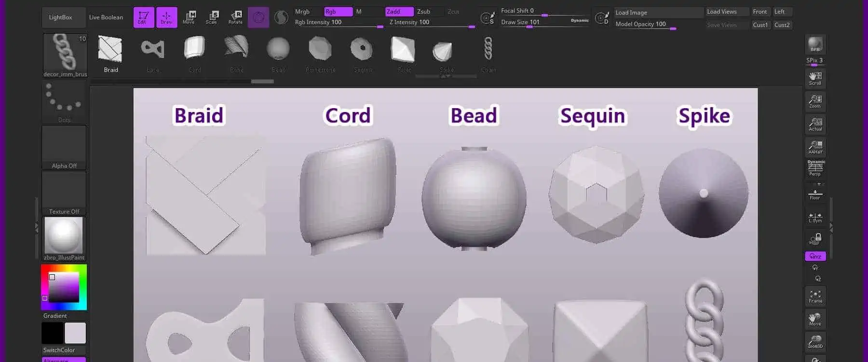Open the Dots stroke type picker
This screenshot has height=362, width=868.
pos(64,101)
